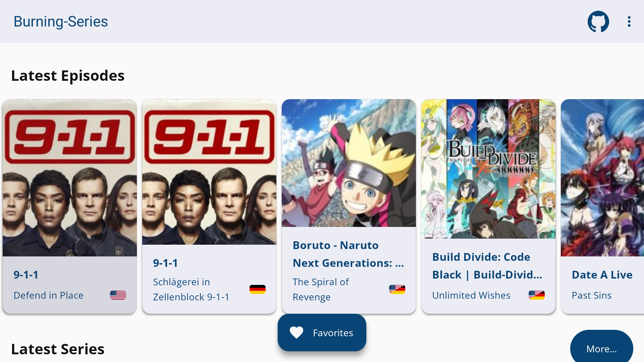
Task: Select the Unlimited Wishes episode text
Action: pyautogui.click(x=471, y=295)
